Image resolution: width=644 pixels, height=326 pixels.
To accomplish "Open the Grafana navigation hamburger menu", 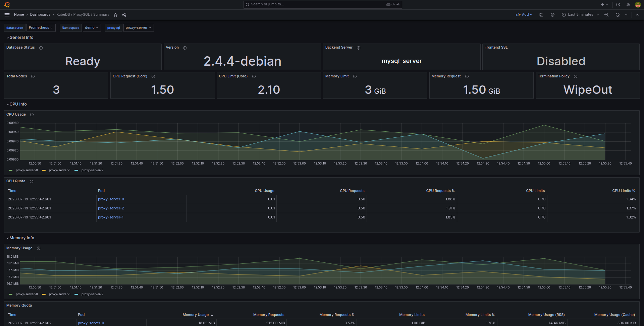I will pyautogui.click(x=7, y=14).
